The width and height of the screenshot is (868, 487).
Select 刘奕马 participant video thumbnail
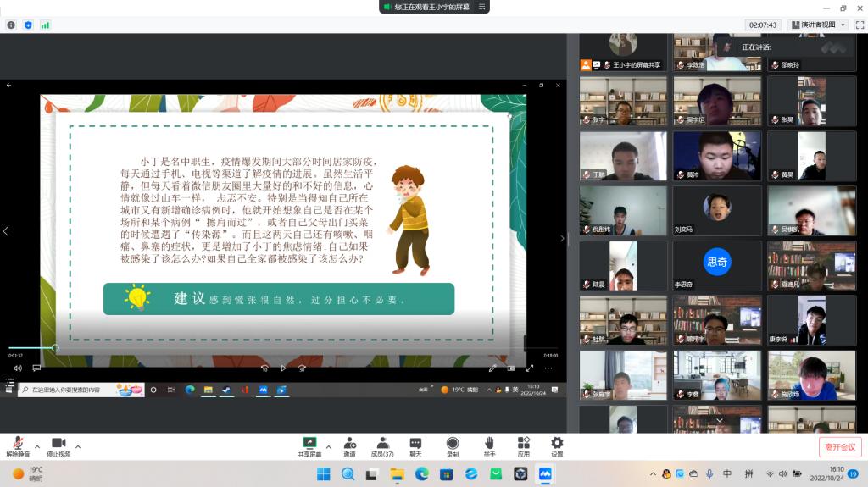point(716,211)
